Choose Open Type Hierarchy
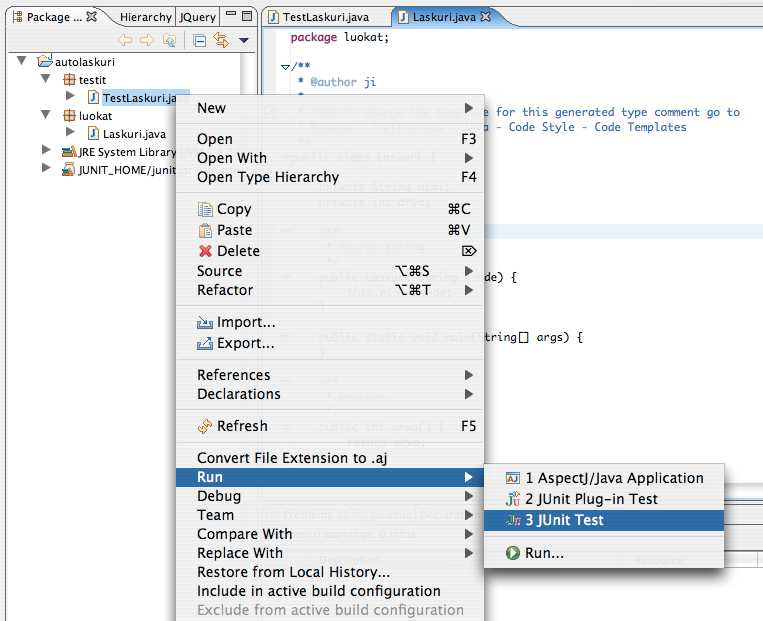This screenshot has width=763, height=621. tap(330, 177)
